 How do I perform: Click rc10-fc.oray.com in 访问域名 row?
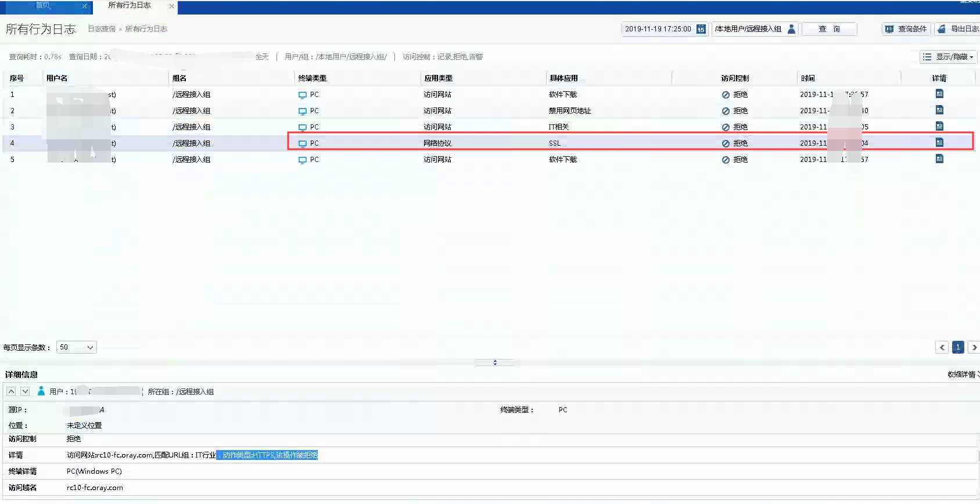[x=95, y=488]
